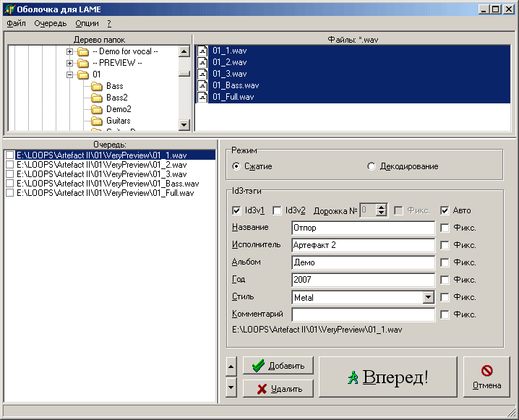519x420 pixels.
Task: Move queue item up with the up arrow button
Action: [231, 367]
